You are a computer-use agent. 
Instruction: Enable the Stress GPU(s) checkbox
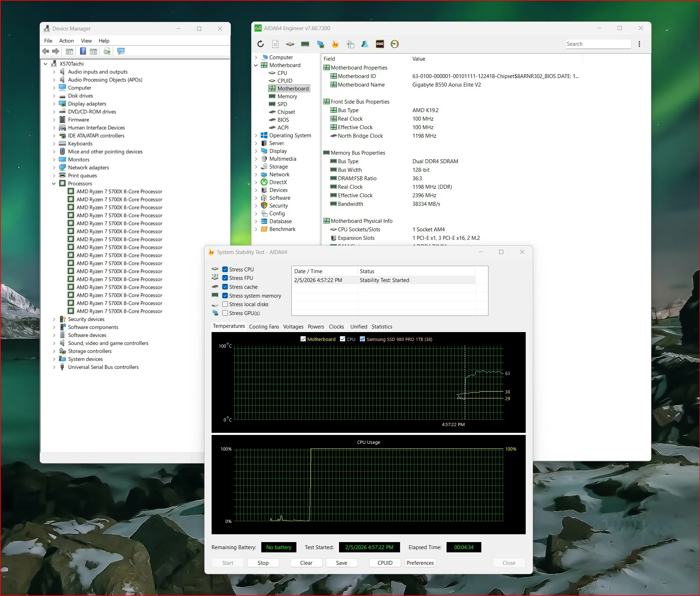225,313
